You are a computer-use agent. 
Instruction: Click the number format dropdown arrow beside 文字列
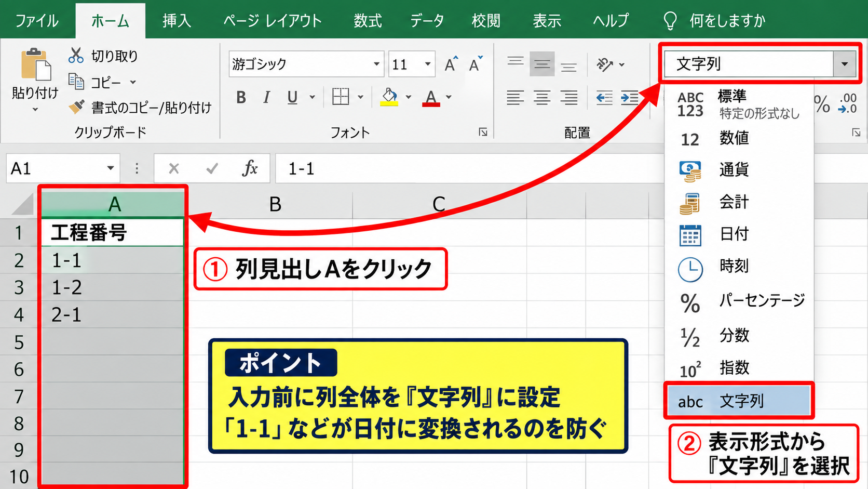[845, 64]
